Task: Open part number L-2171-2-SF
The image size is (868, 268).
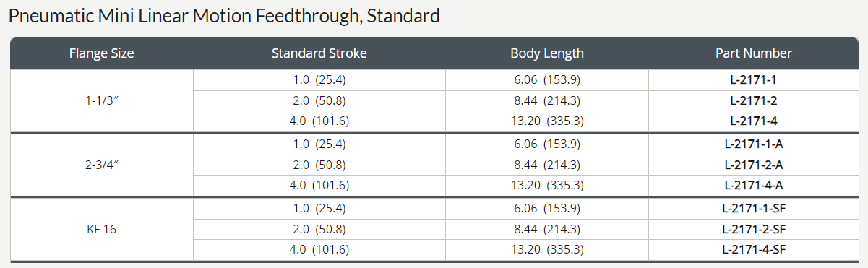Action: click(x=753, y=229)
